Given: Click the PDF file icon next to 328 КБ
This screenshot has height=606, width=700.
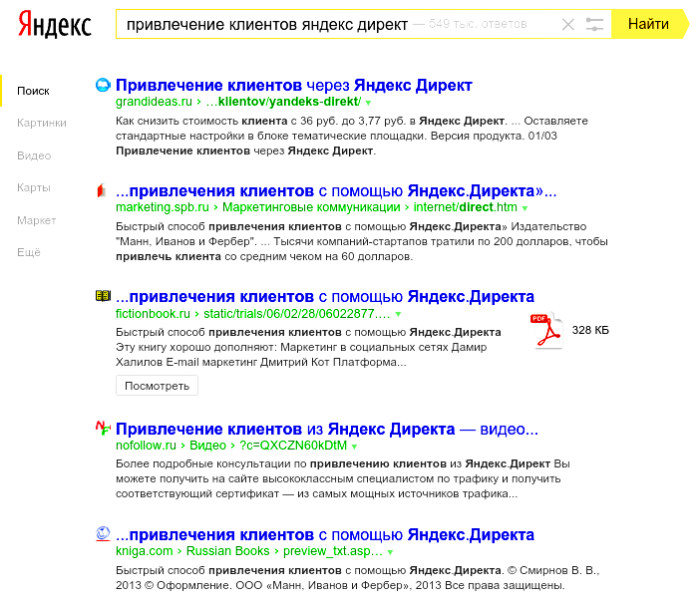Looking at the screenshot, I should pos(545,330).
